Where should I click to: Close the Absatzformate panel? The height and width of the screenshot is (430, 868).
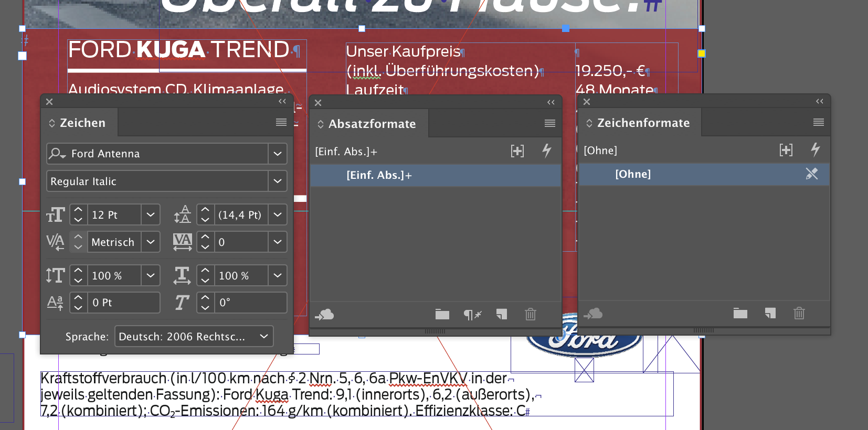(318, 103)
